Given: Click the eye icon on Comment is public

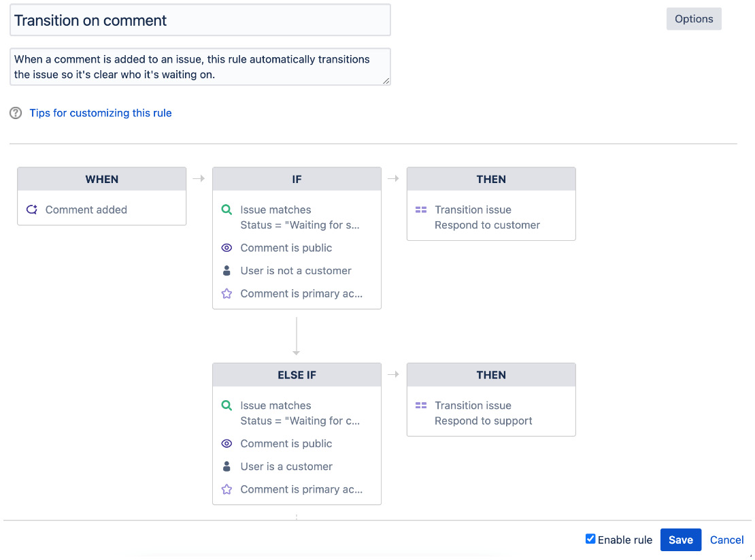Looking at the screenshot, I should (227, 248).
